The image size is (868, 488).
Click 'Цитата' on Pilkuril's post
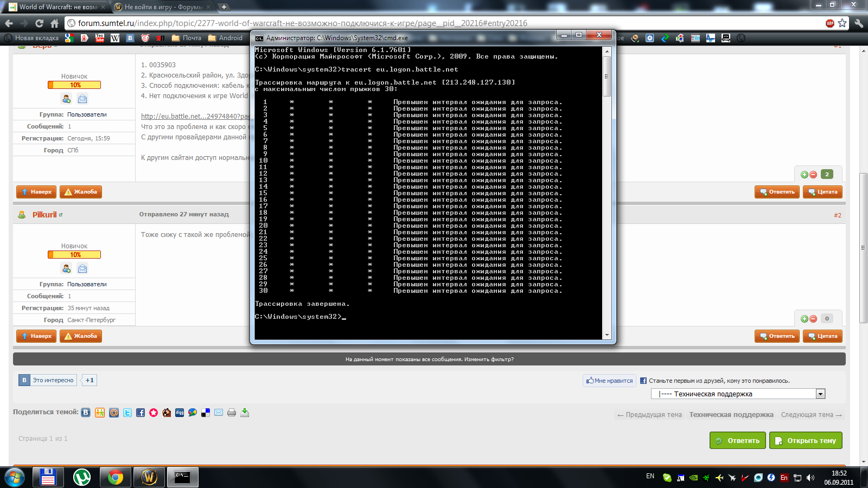[x=823, y=336]
